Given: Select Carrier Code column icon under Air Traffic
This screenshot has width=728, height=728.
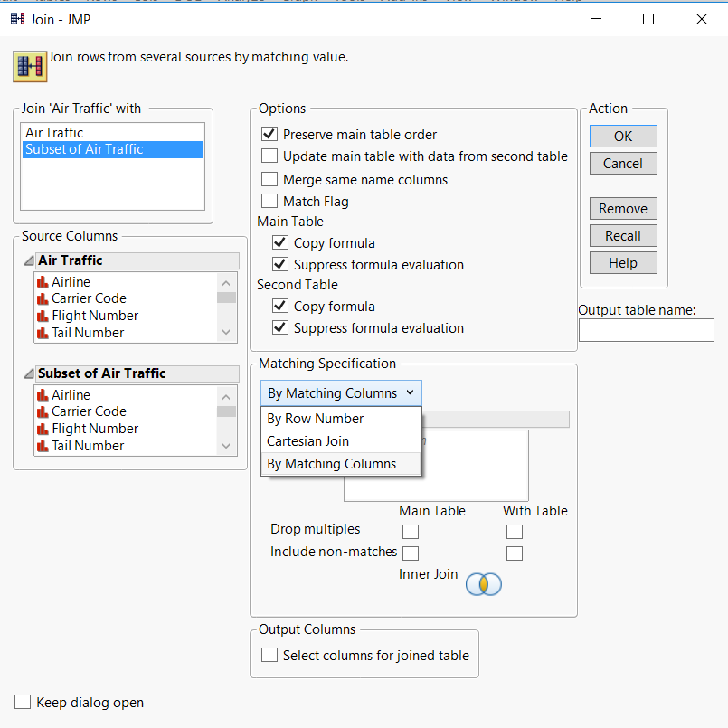Looking at the screenshot, I should (43, 298).
